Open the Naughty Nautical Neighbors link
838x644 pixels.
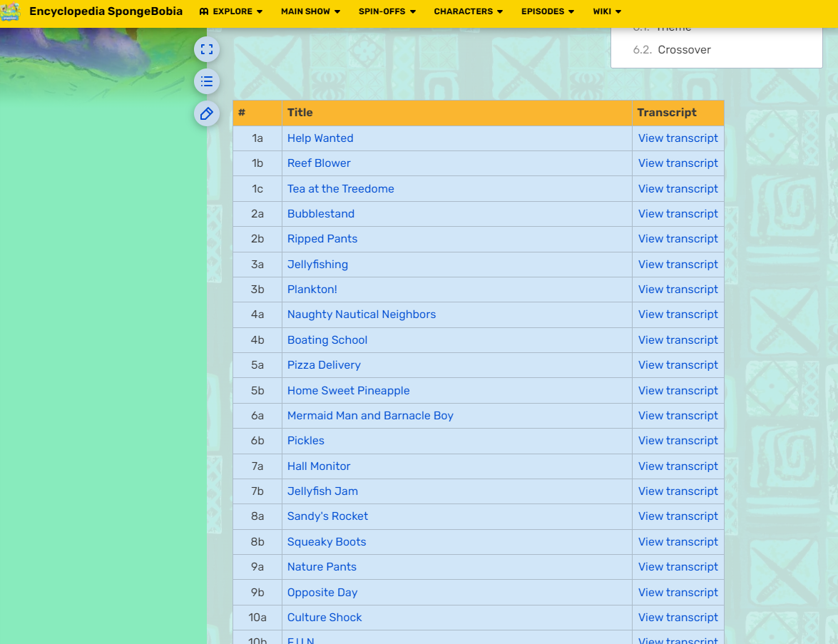click(362, 315)
